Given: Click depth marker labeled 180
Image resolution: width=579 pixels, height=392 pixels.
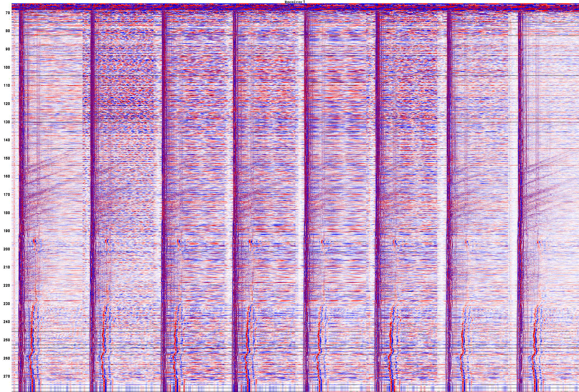Looking at the screenshot, I should [6, 213].
